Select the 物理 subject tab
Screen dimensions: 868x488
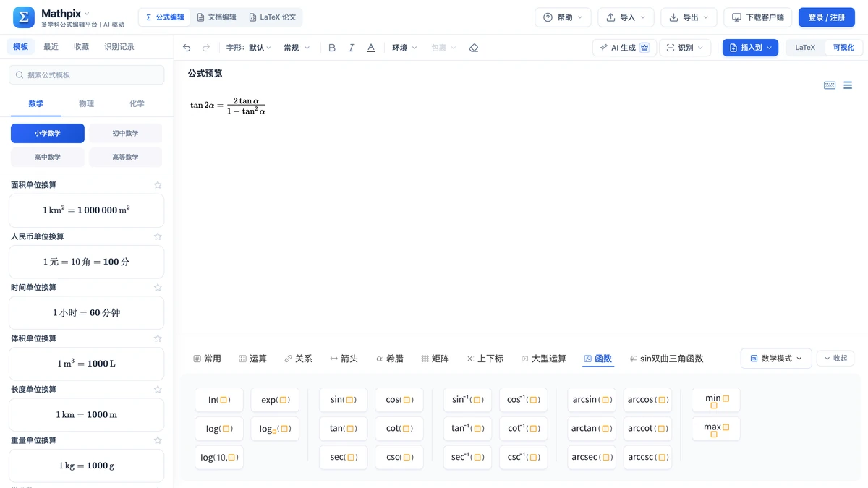[87, 104]
